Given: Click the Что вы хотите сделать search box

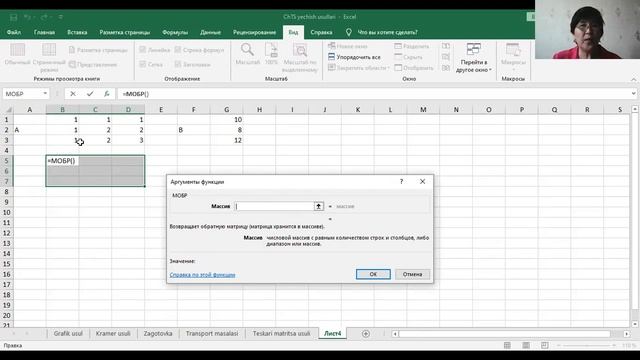Looking at the screenshot, I should tap(387, 32).
